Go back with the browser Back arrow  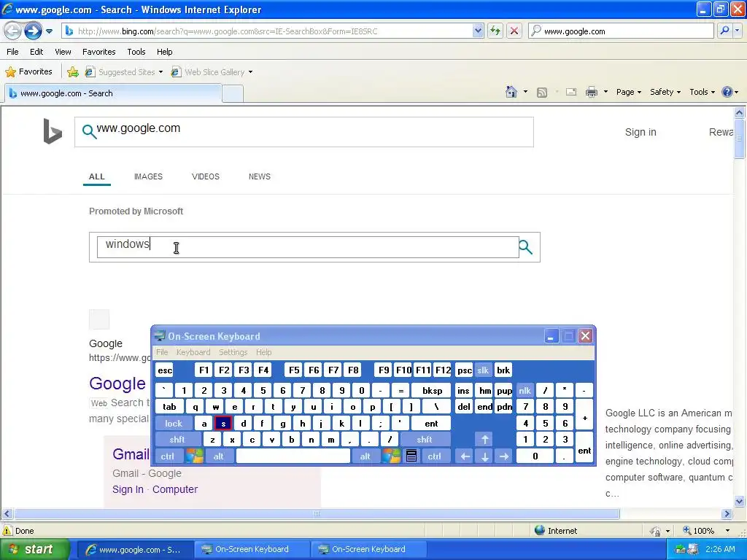13,31
